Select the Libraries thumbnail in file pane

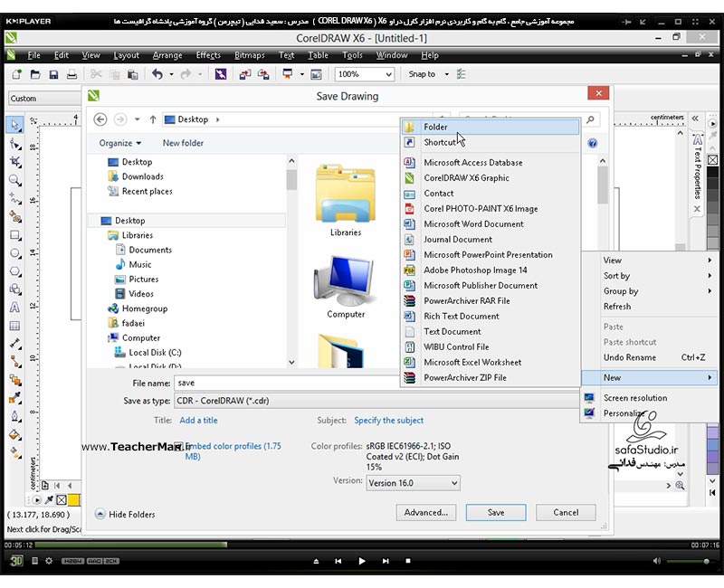346,201
